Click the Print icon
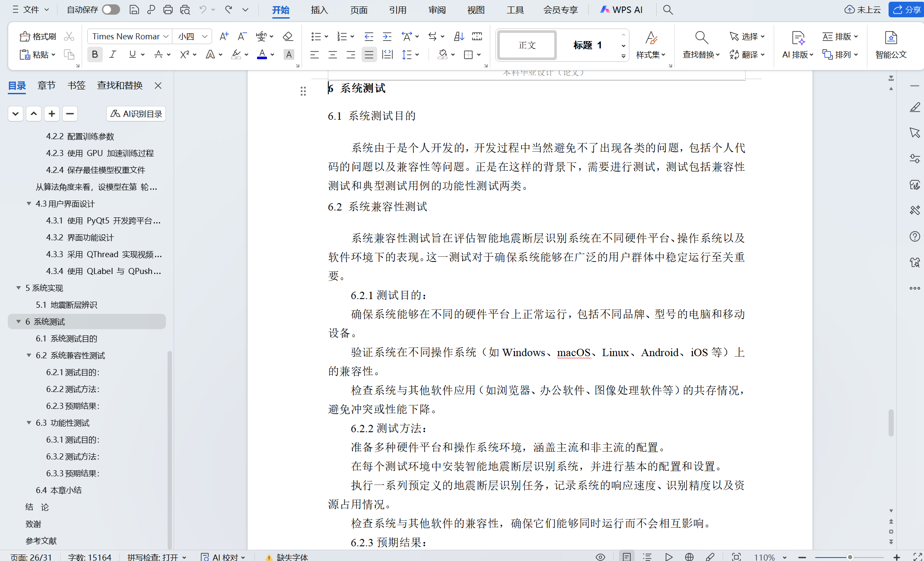924x561 pixels. point(168,10)
